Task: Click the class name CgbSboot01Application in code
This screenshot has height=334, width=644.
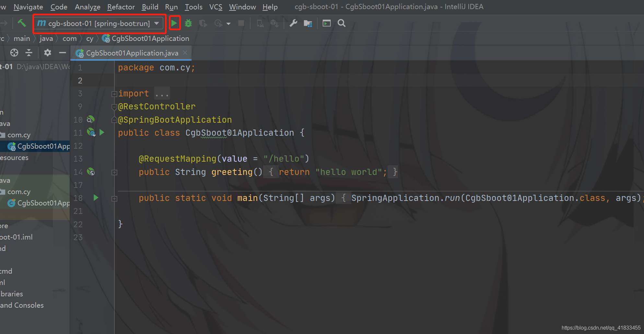Action: (240, 133)
